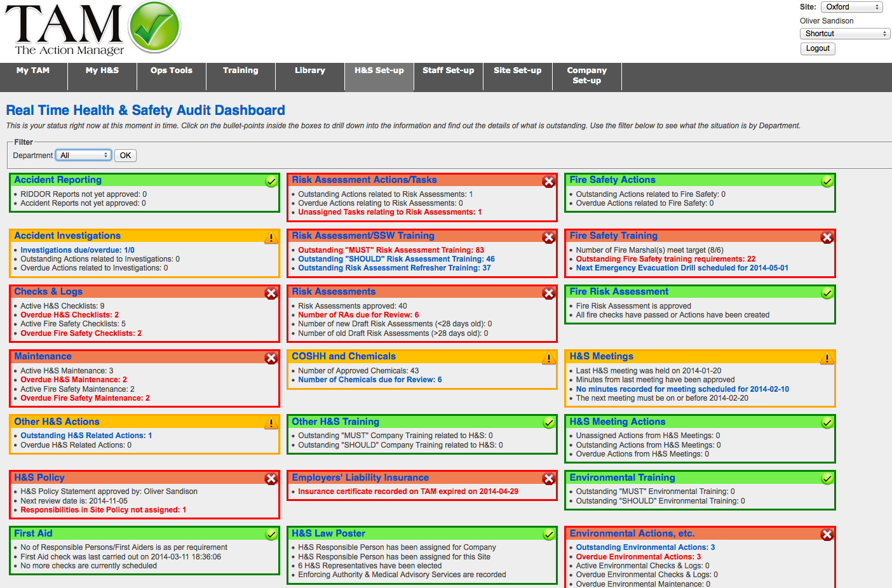892x588 pixels.
Task: Click the COSHH and Chemicals panel heading
Action: tap(344, 357)
